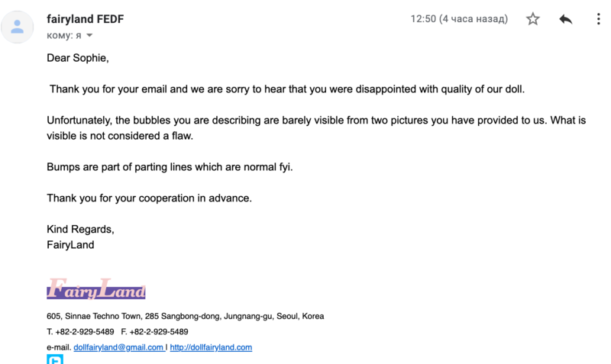Click the Sinnae Techno Town address line
This screenshot has height=364, width=611.
[186, 316]
